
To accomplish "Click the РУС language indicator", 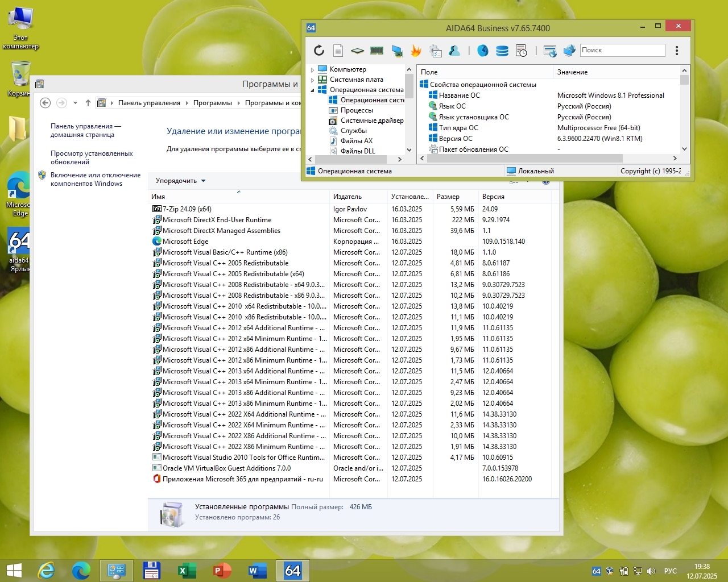I will coord(671,571).
